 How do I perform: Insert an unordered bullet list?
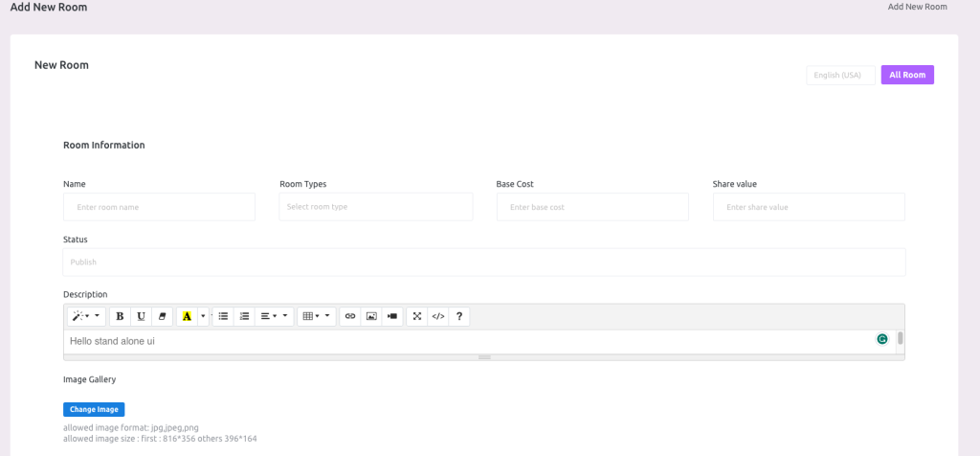tap(223, 316)
